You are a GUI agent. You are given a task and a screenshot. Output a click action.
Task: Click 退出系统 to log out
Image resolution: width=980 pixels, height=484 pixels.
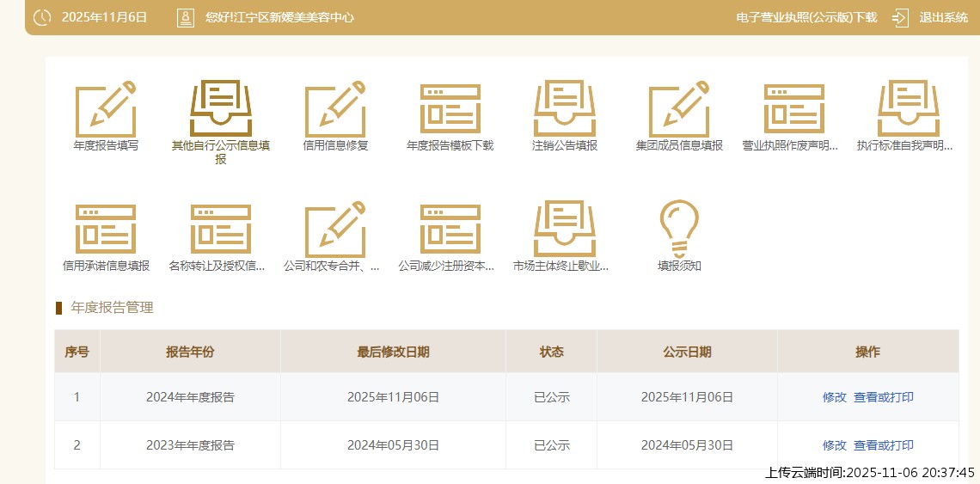point(942,17)
